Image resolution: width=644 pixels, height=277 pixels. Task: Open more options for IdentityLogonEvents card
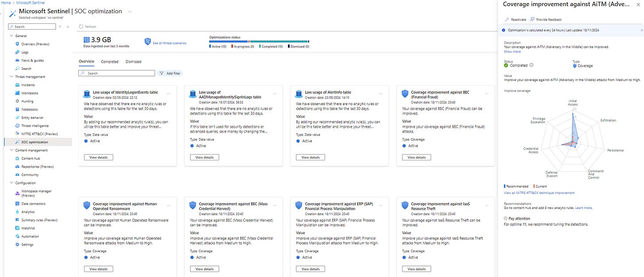(x=169, y=94)
